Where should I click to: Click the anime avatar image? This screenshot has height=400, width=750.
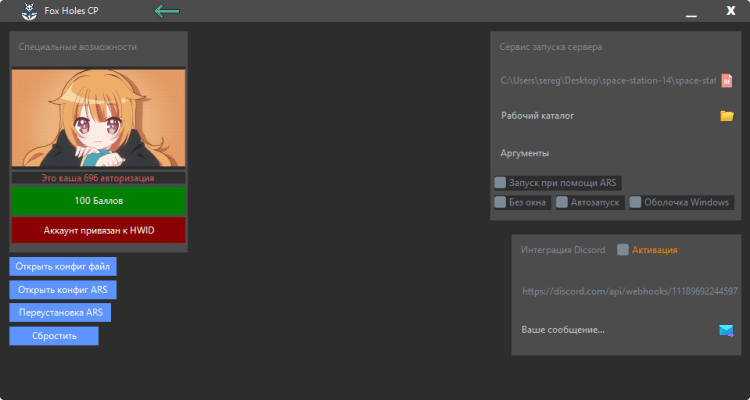click(98, 118)
